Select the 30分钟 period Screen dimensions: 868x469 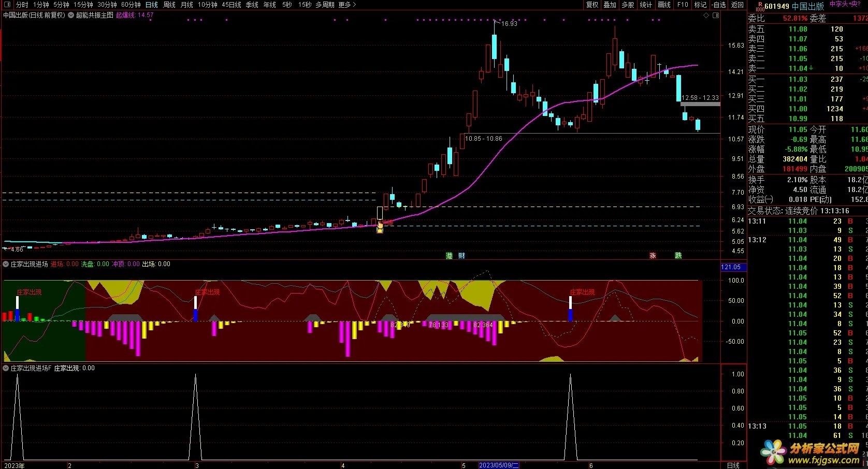point(107,5)
